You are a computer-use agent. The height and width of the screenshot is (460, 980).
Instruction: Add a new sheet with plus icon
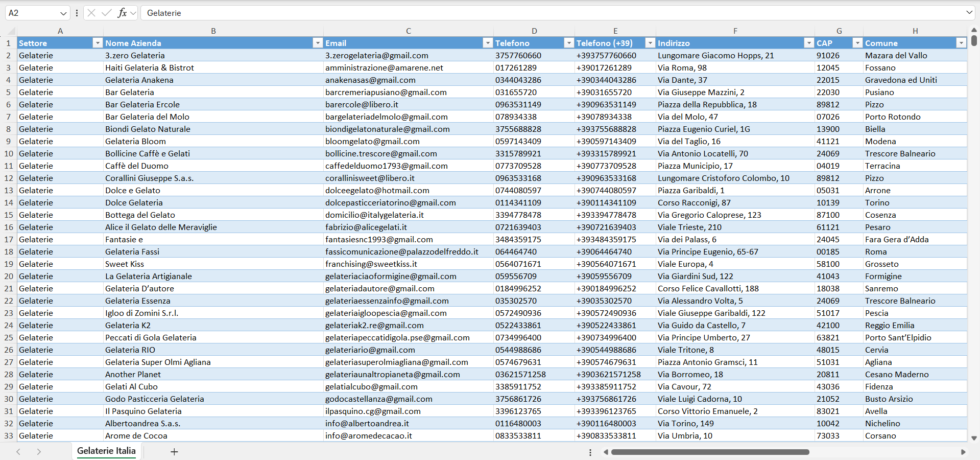pos(174,452)
